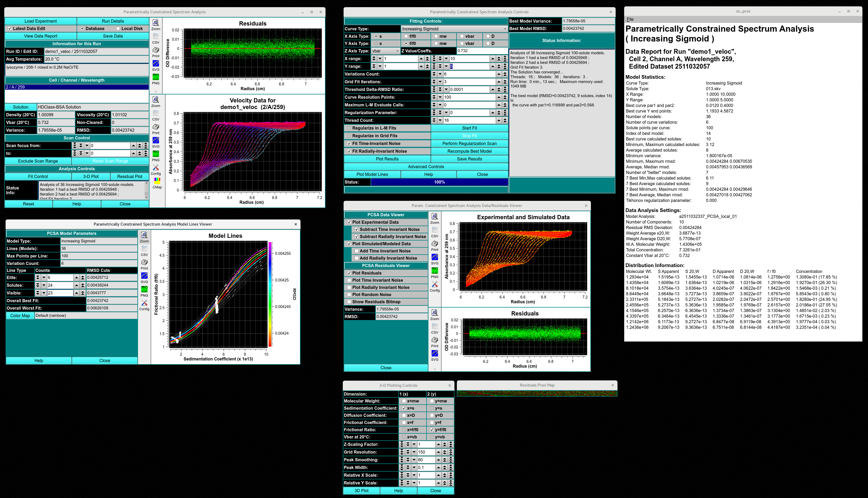Expand dropdown arrow of Threshold Delta-RMSD Ratio
The height and width of the screenshot is (498, 868).
click(x=446, y=90)
